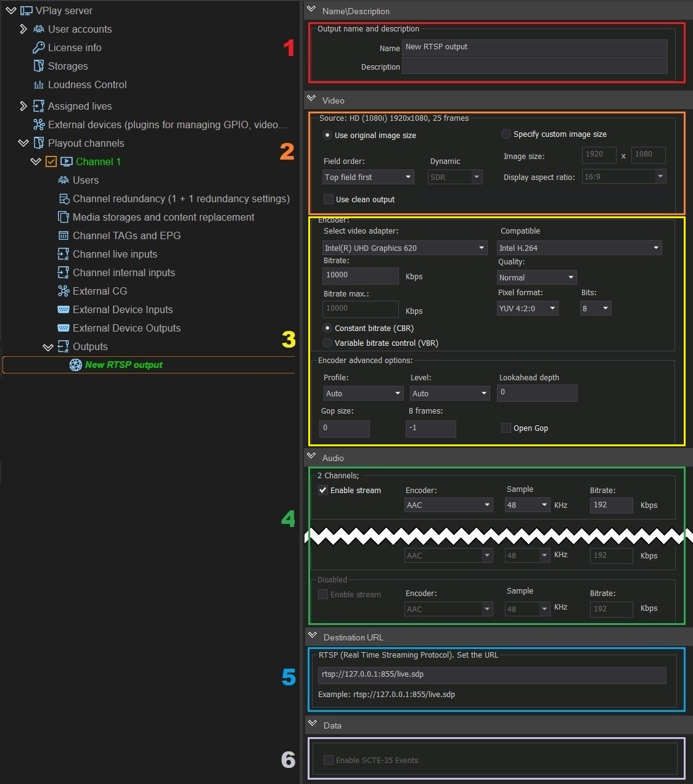Expand the Assigned lives node
Viewport: 693px width, 784px height.
coord(23,106)
